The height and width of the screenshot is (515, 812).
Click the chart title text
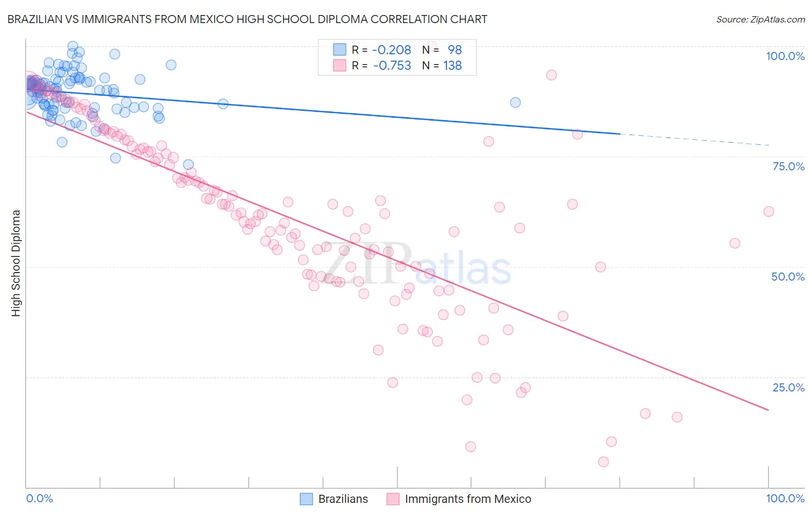pyautogui.click(x=247, y=19)
